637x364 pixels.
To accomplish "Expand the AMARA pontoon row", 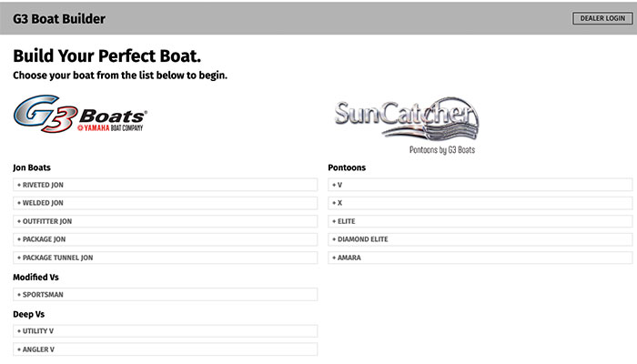I will (x=480, y=258).
